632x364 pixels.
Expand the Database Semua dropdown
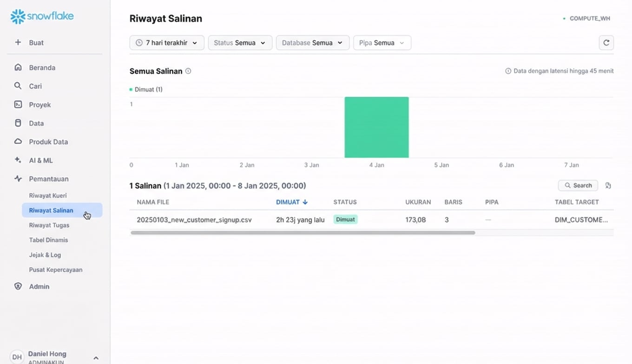click(312, 42)
